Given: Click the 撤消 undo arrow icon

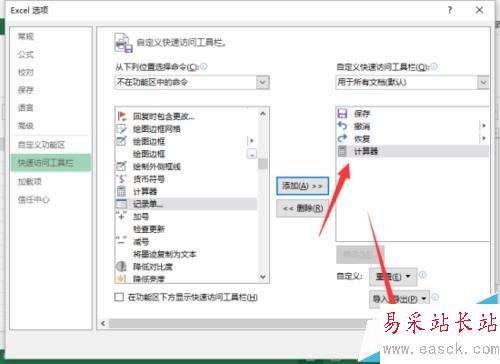Looking at the screenshot, I should (342, 126).
